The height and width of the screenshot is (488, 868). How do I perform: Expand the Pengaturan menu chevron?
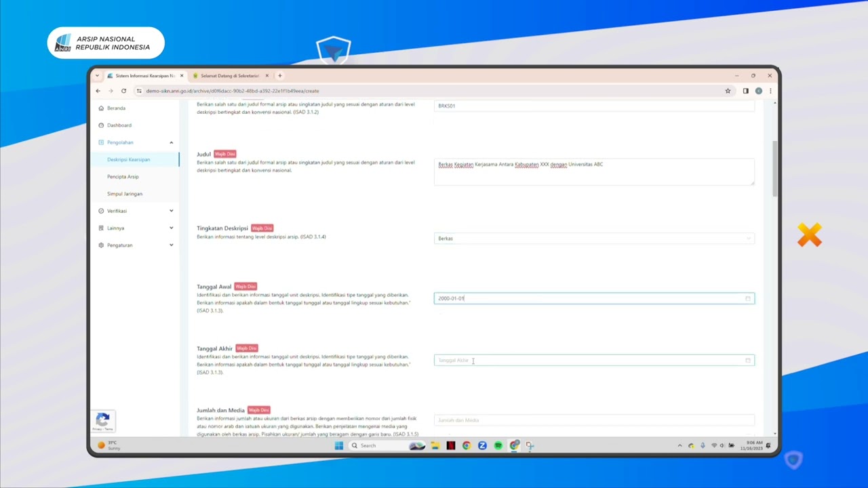(171, 245)
